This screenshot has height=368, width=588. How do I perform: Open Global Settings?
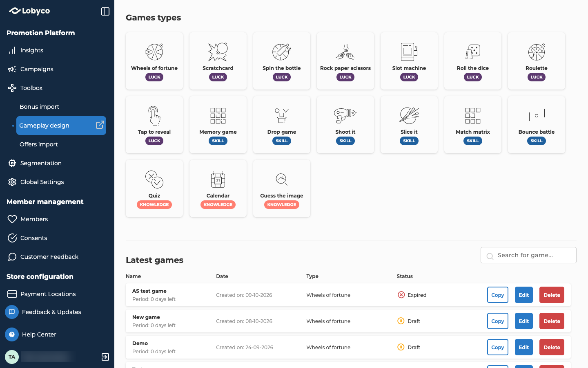(42, 182)
